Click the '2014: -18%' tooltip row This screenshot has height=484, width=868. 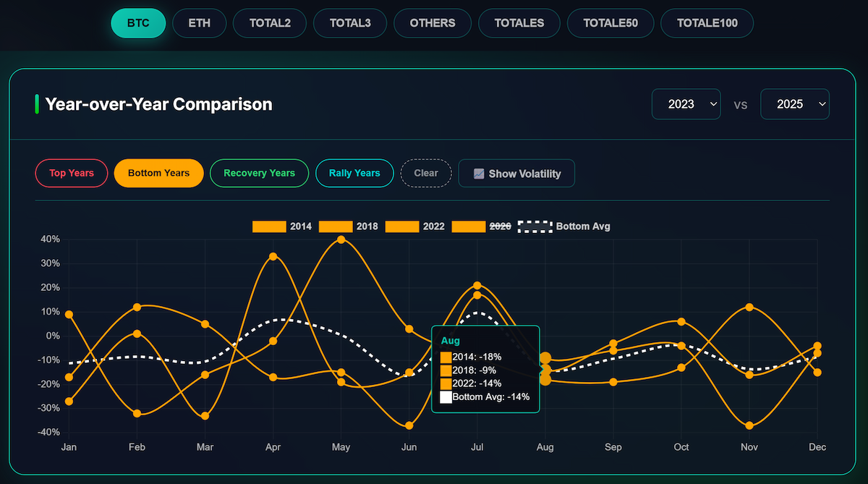pyautogui.click(x=471, y=357)
